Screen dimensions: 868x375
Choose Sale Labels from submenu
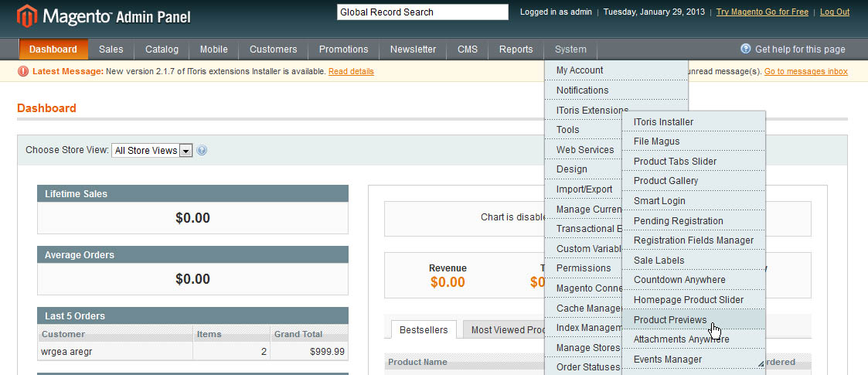693,261
